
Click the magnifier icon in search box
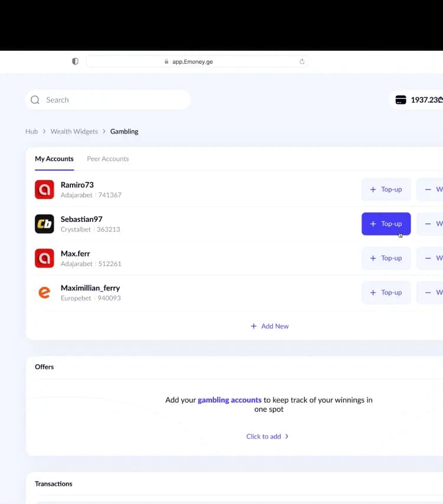[35, 100]
